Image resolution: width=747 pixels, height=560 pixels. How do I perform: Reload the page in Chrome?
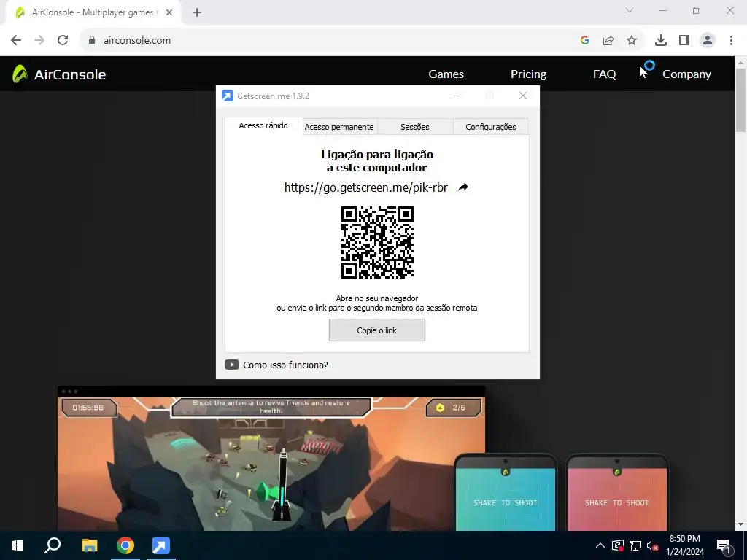(63, 41)
